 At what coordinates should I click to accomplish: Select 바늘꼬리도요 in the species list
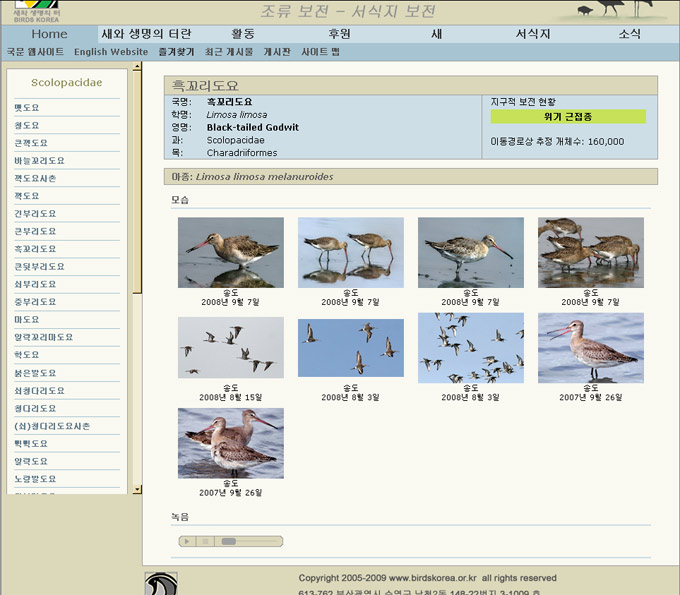coord(39,160)
